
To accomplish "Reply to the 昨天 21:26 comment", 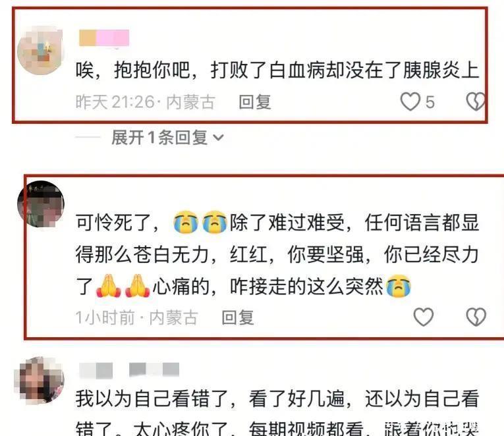I will pos(255,102).
